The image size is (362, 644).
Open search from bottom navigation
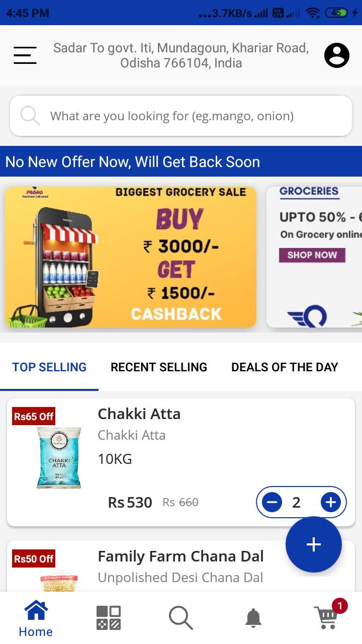click(x=181, y=618)
